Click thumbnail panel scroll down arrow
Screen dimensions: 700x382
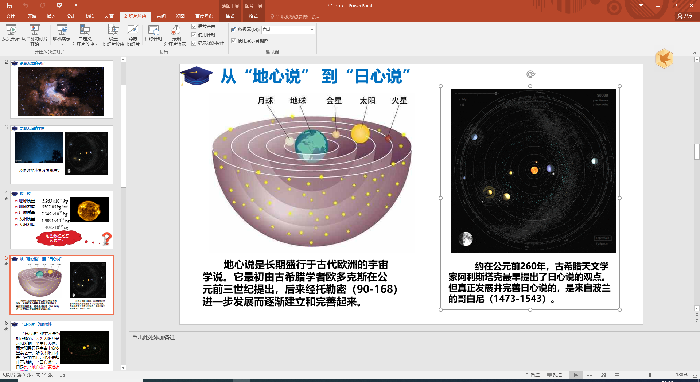[123, 368]
